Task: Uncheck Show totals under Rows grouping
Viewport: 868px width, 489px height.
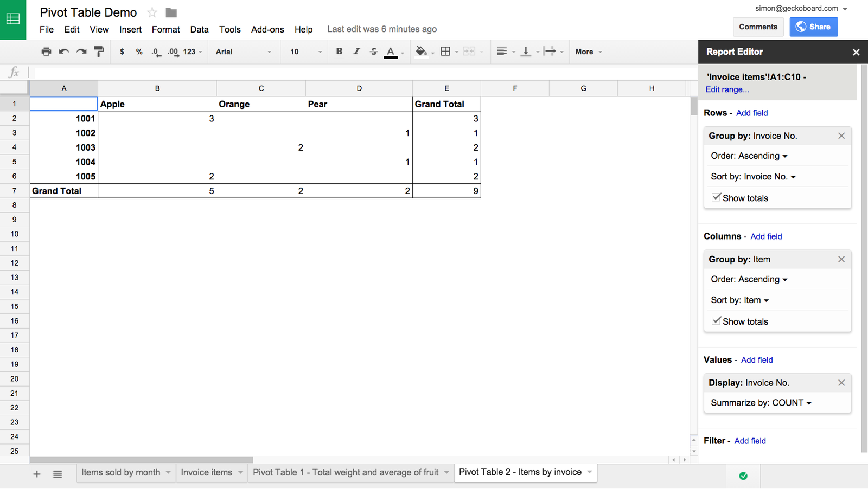Action: click(717, 197)
